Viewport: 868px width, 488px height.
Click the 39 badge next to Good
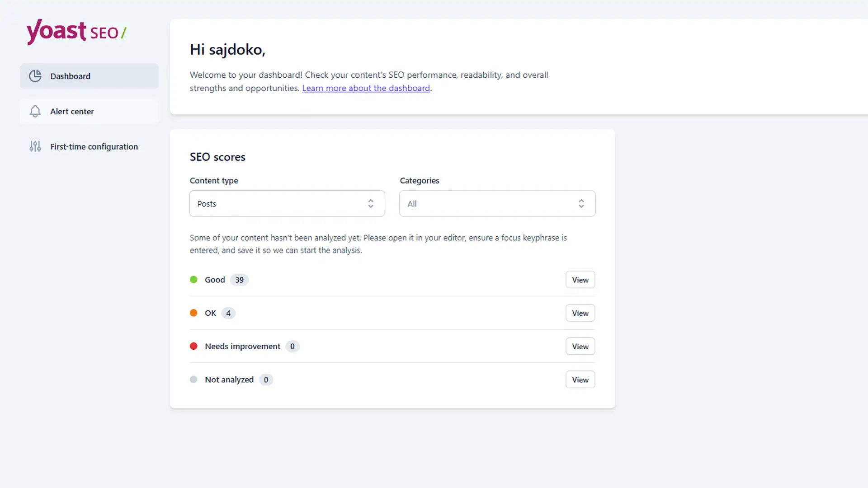[x=239, y=279]
